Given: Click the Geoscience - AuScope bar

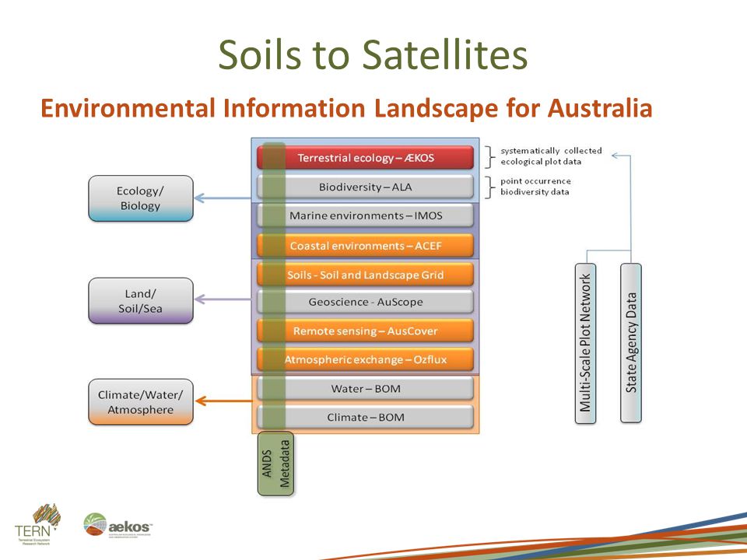Looking at the screenshot, I should pos(366,302).
